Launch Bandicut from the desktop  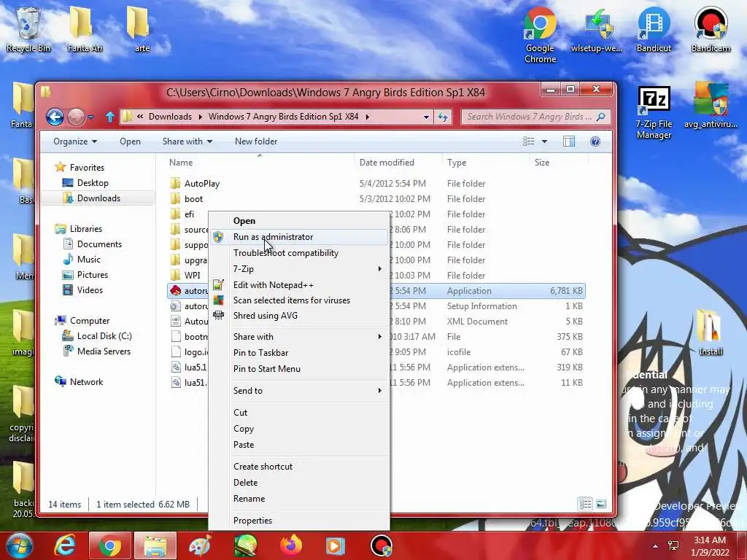point(654,28)
